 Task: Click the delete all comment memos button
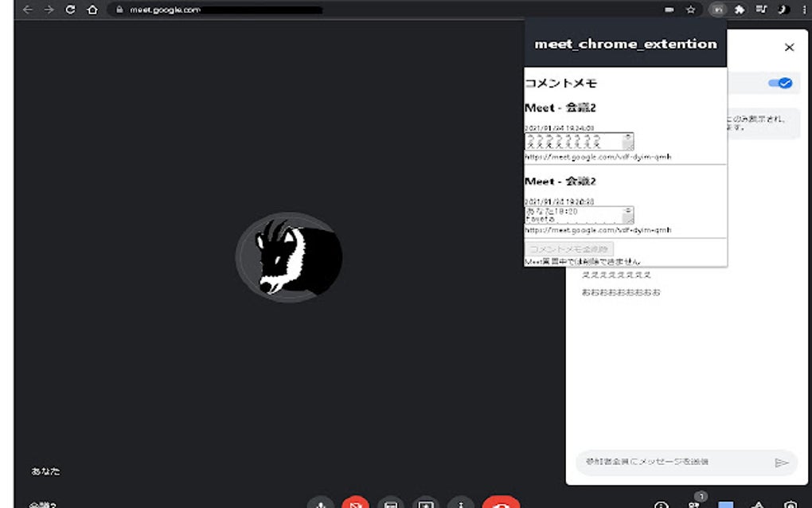click(569, 249)
